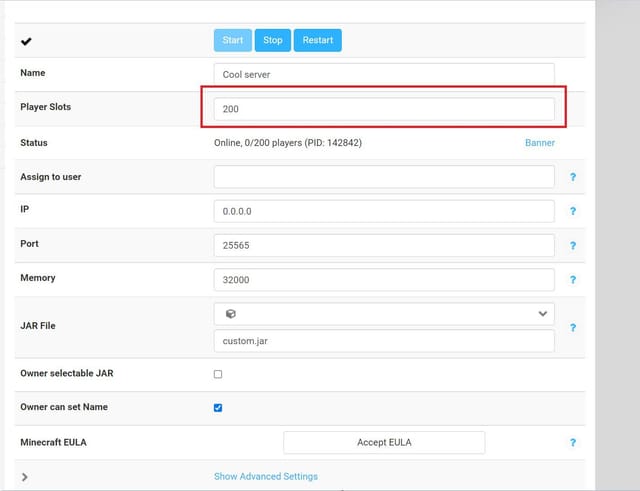The width and height of the screenshot is (640, 491).
Task: Expand the advanced settings chevron arrow
Action: point(25,477)
